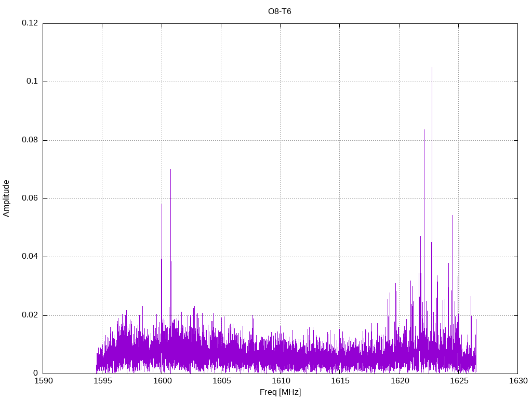Click y-axis tick label 0.12
The height and width of the screenshot is (399, 532).
point(30,23)
